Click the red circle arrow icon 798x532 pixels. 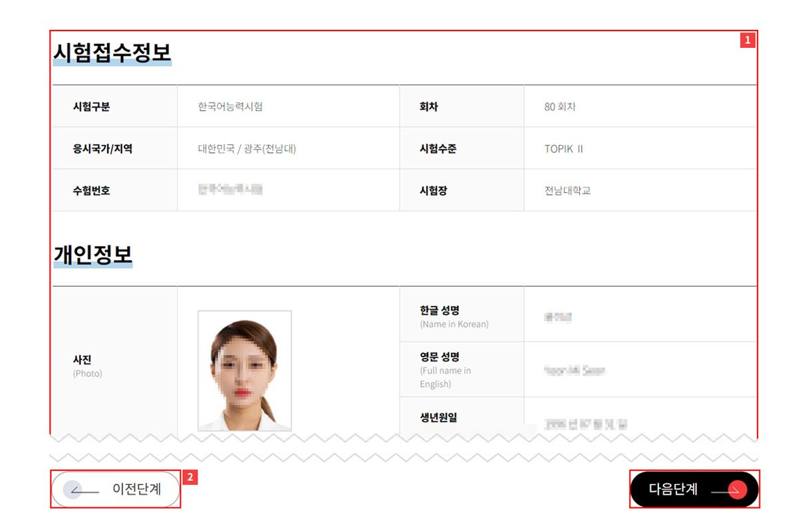[x=737, y=490]
